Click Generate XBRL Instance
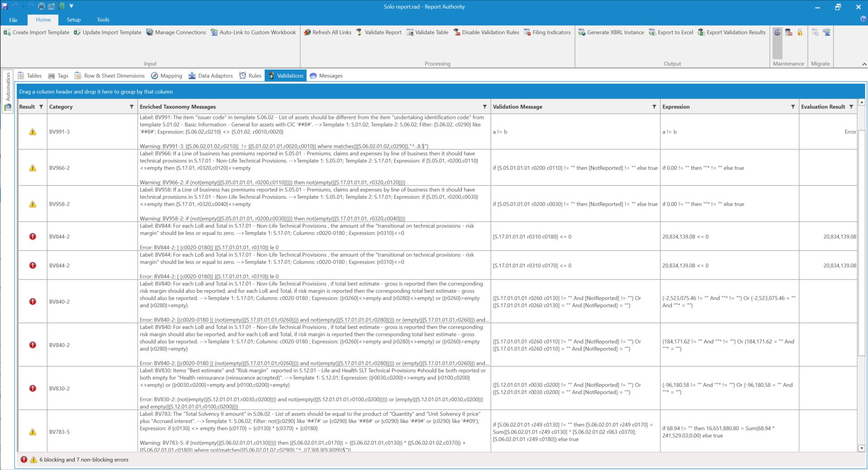This screenshot has width=868, height=470. pyautogui.click(x=611, y=33)
